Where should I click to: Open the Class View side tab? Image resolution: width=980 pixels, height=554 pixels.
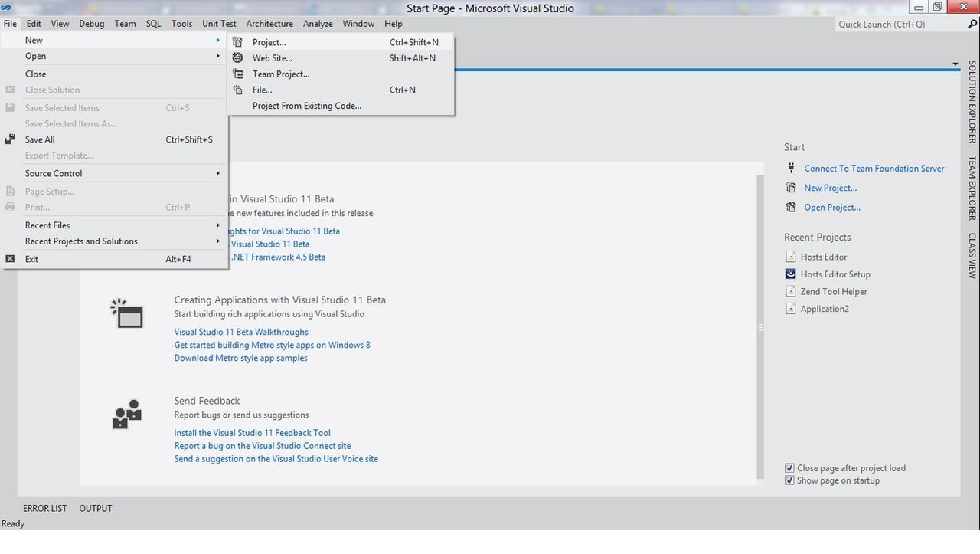pos(972,255)
